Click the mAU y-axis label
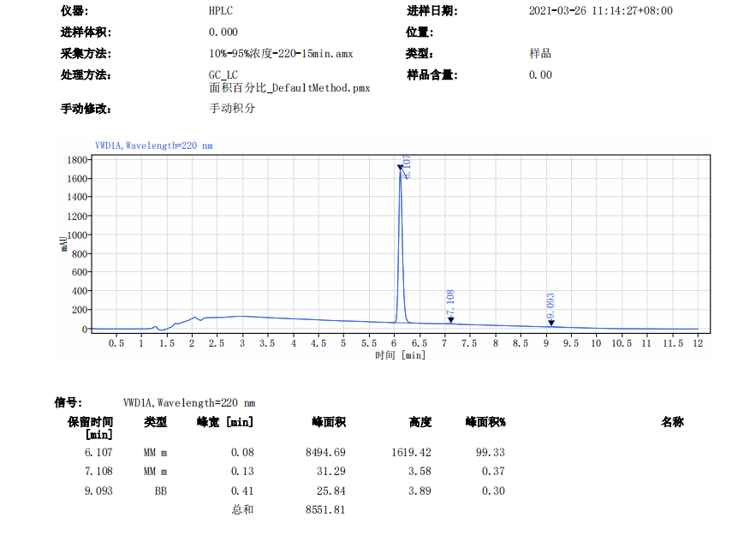This screenshot has height=547, width=756. click(x=64, y=243)
